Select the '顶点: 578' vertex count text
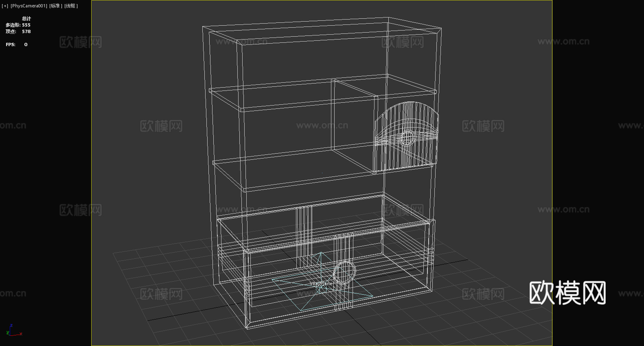The width and height of the screenshot is (644, 346). coord(18,31)
